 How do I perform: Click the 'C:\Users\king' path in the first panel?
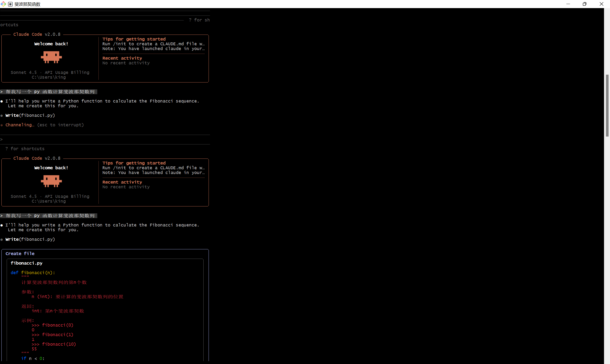click(49, 77)
